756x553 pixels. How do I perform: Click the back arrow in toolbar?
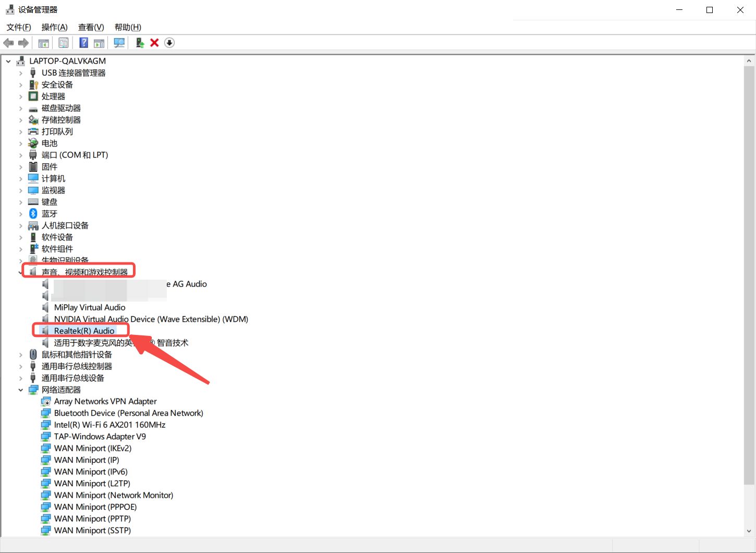(8, 43)
